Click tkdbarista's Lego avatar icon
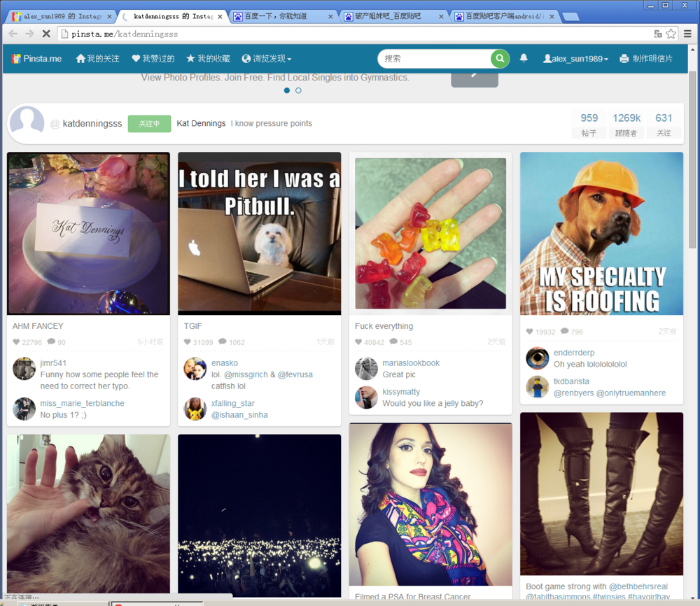Screen dimensions: 700x606 (537, 387)
